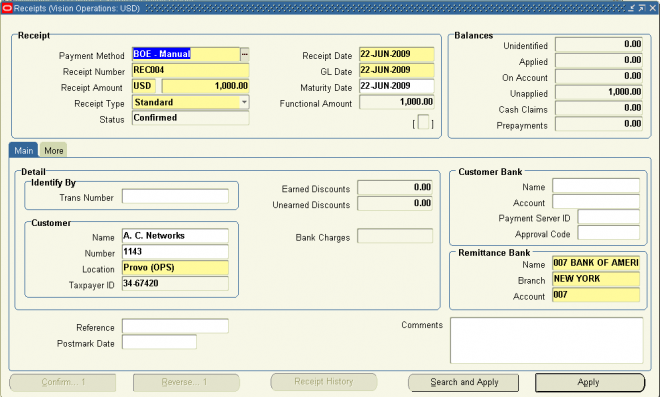
Task: Click the Oracle icon in the title bar
Action: (7, 8)
